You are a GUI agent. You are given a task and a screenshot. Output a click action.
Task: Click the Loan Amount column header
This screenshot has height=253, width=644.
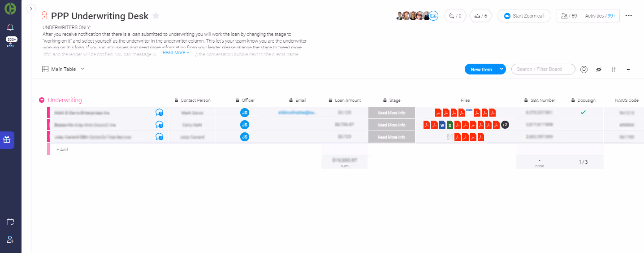coord(348,100)
